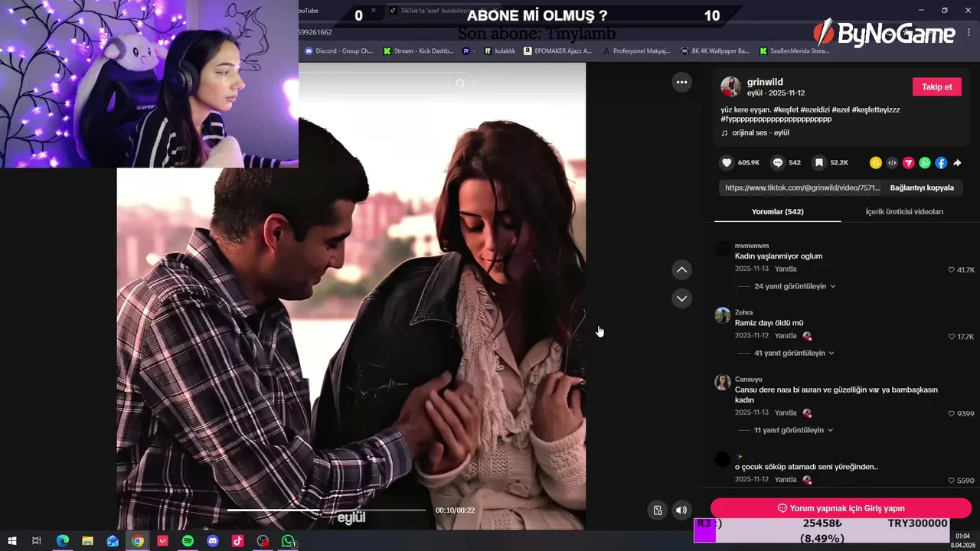The height and width of the screenshot is (551, 980).
Task: Toggle auto-scroll icon beside volume button
Action: click(x=657, y=510)
